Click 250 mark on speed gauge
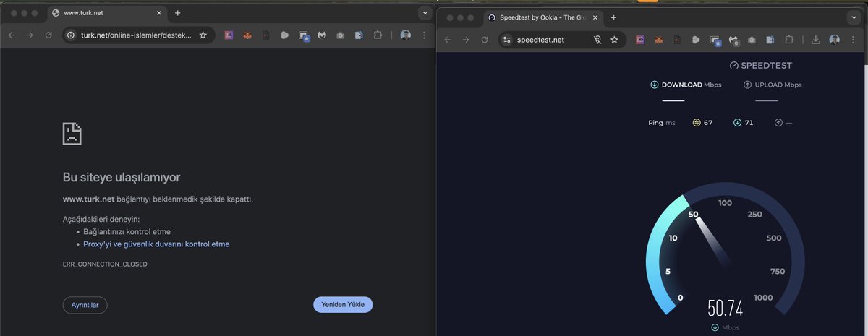This screenshot has height=336, width=868. pos(754,215)
